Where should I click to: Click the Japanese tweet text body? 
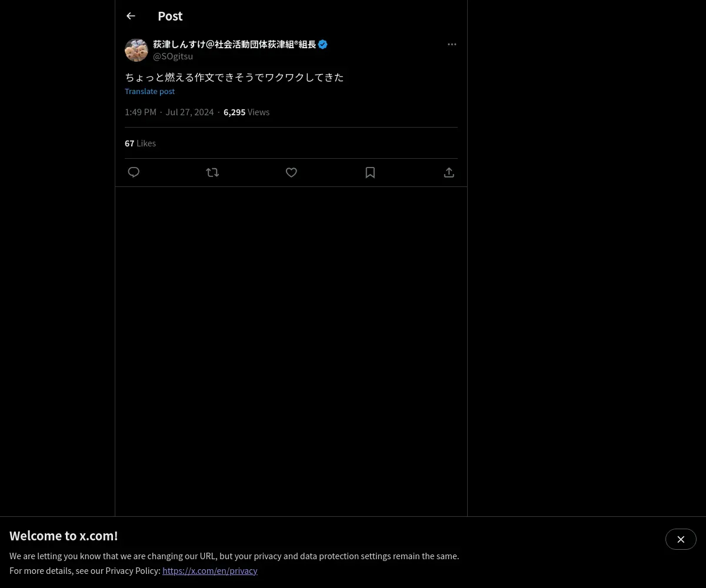click(x=234, y=77)
